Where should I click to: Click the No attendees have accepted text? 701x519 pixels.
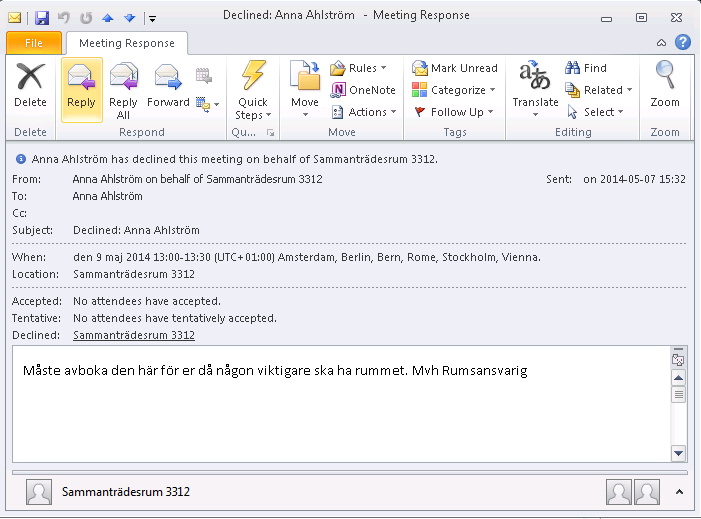pyautogui.click(x=147, y=301)
